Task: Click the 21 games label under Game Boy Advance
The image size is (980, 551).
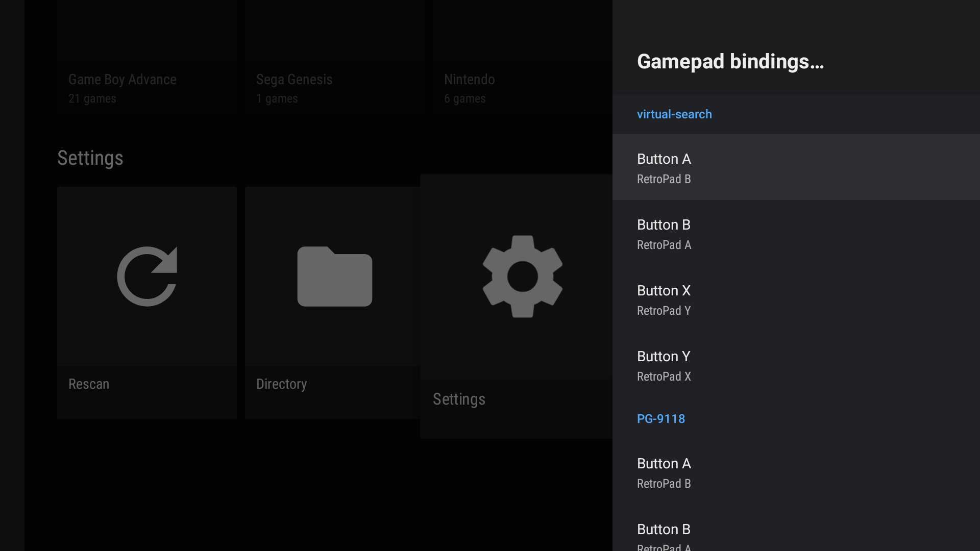Action: click(92, 98)
